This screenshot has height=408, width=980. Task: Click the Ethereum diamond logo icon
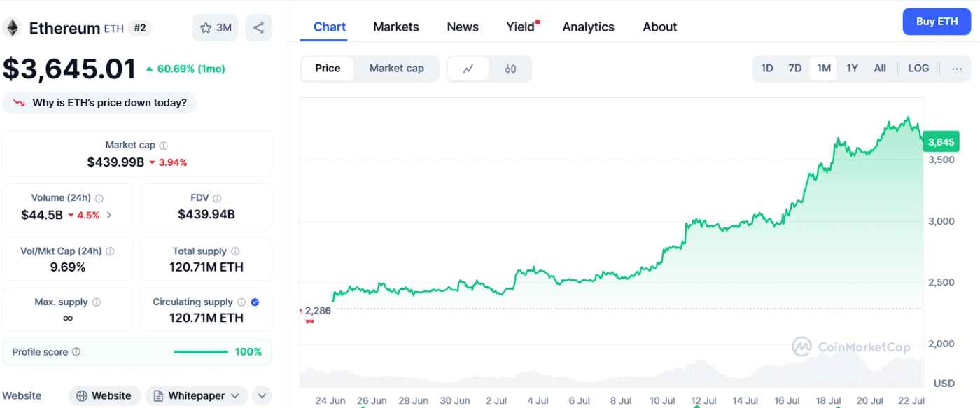(x=12, y=28)
